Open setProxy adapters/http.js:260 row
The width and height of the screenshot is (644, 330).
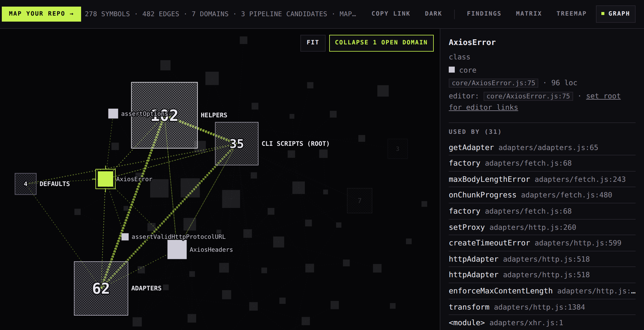coord(542,227)
